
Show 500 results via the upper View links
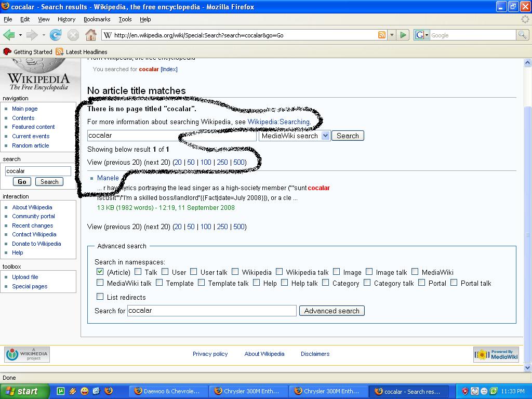coord(239,163)
